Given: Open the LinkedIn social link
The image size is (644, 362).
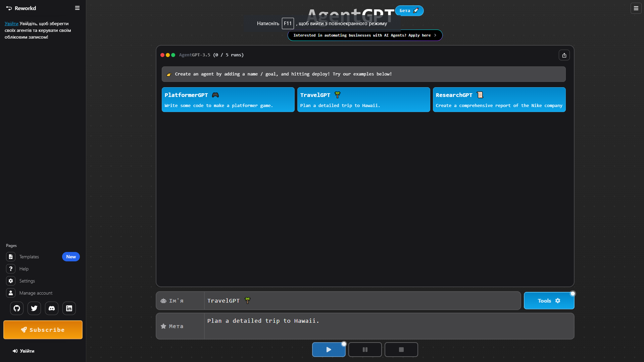Looking at the screenshot, I should pos(69,308).
